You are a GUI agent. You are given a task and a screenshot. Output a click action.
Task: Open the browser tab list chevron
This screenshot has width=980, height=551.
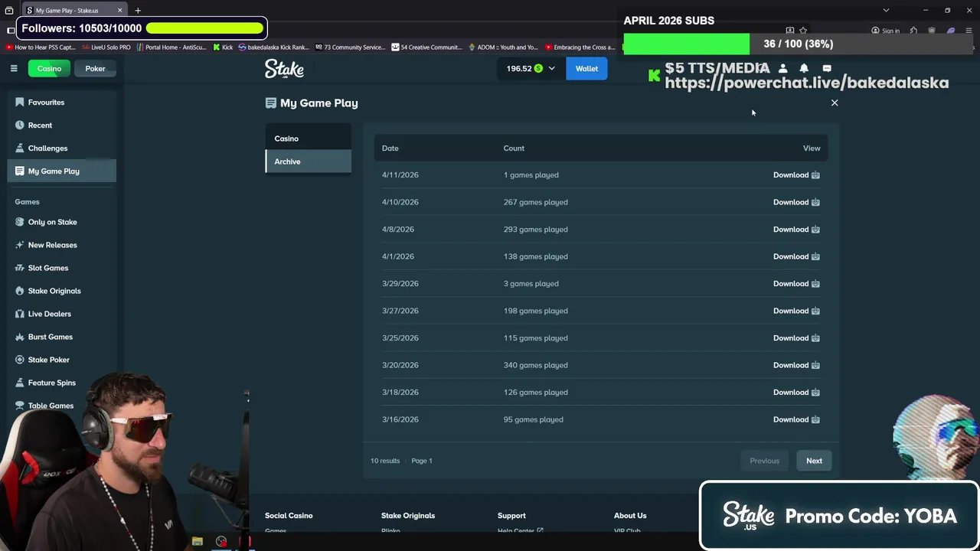886,11
